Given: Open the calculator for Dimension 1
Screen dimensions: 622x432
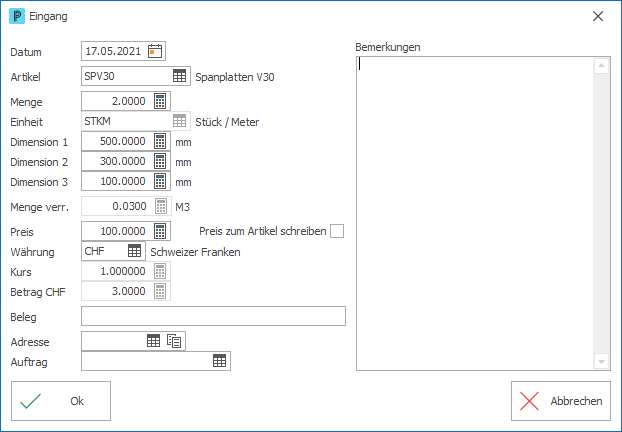Looking at the screenshot, I should pos(160,141).
